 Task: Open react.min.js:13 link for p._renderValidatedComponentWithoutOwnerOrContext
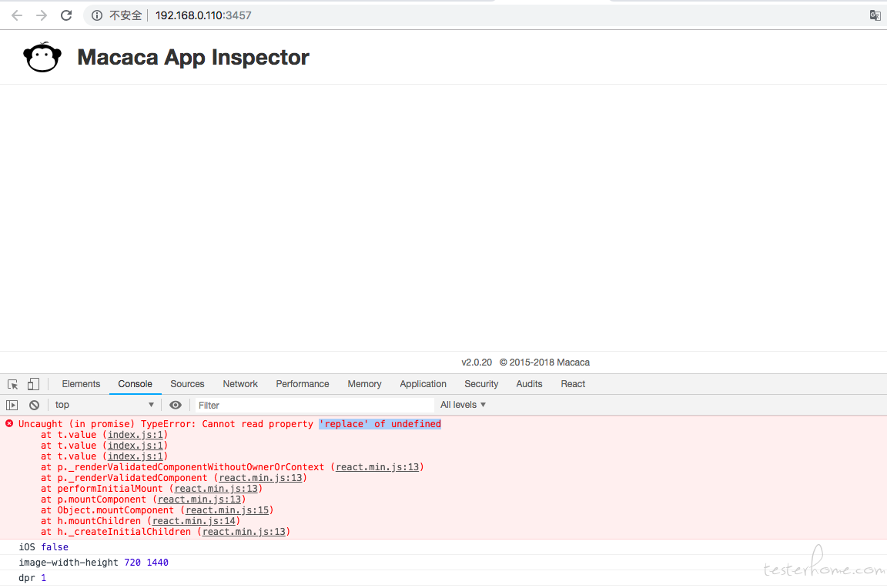click(377, 467)
